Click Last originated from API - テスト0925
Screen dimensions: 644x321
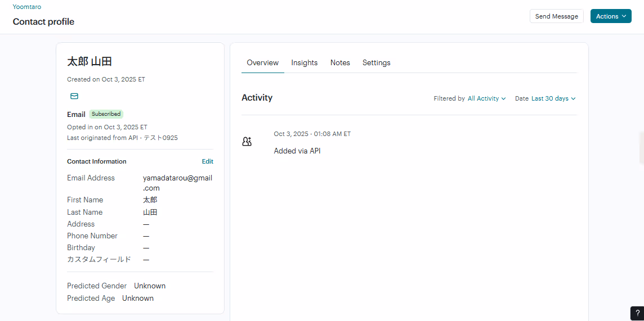[x=122, y=138]
